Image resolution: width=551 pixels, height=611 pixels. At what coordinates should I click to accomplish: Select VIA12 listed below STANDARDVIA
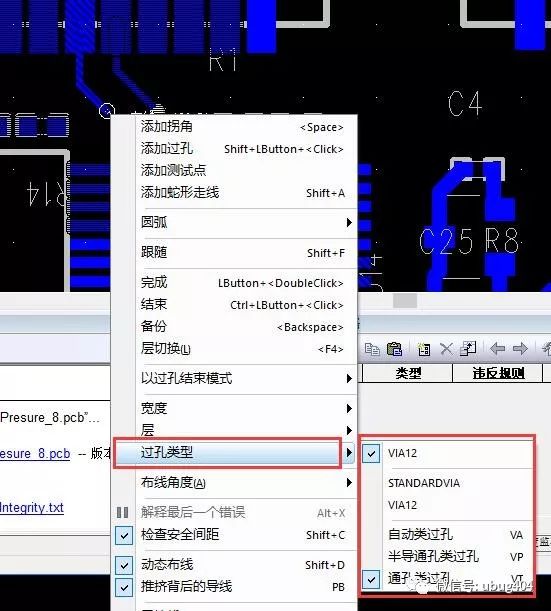tap(447, 505)
